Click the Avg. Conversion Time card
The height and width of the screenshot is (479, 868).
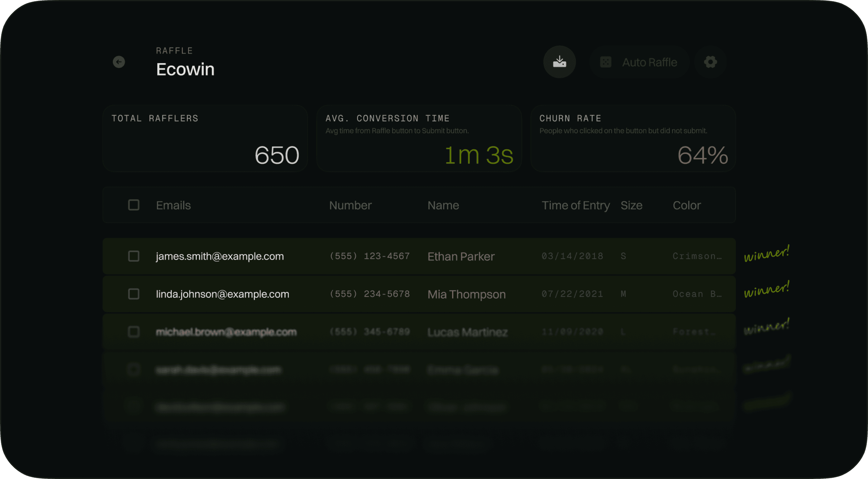[x=419, y=138]
